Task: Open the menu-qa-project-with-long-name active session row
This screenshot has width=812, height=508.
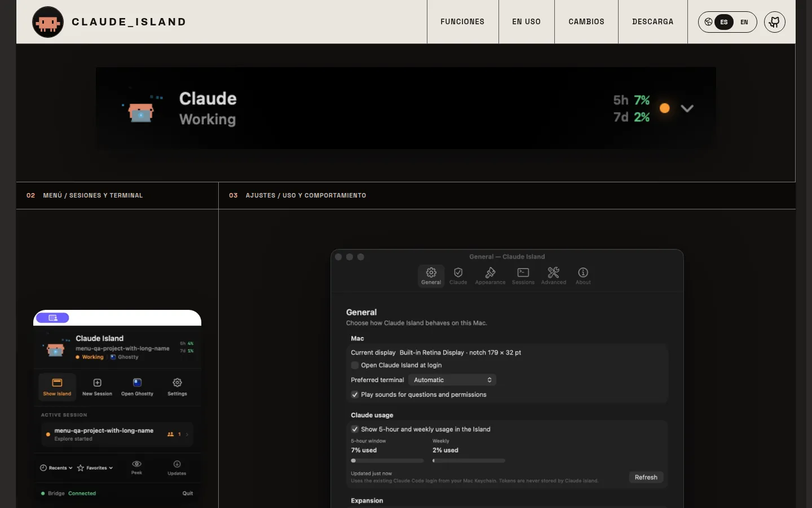Action: [x=117, y=434]
